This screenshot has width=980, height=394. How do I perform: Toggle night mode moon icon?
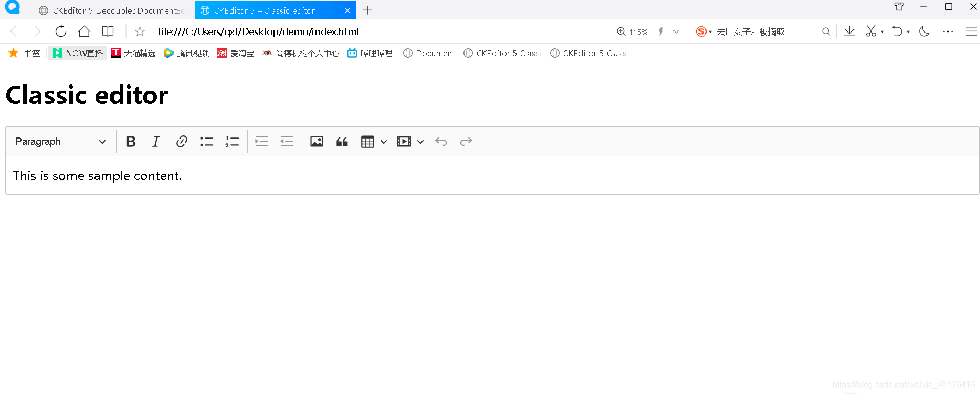924,31
